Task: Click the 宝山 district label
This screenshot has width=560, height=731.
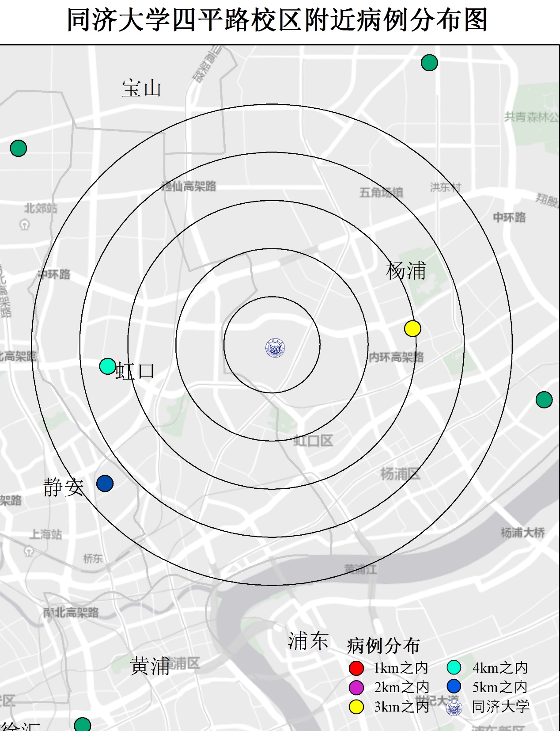Action: click(141, 88)
